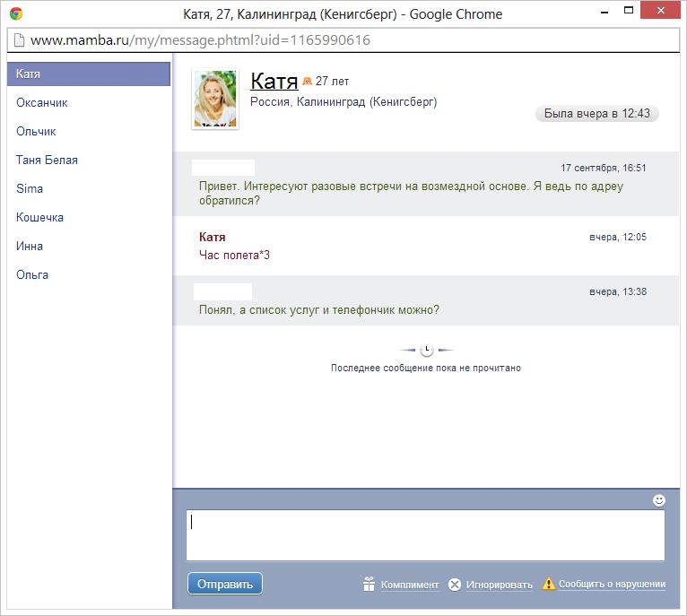
Task: Open conversation with Инна
Action: point(30,247)
